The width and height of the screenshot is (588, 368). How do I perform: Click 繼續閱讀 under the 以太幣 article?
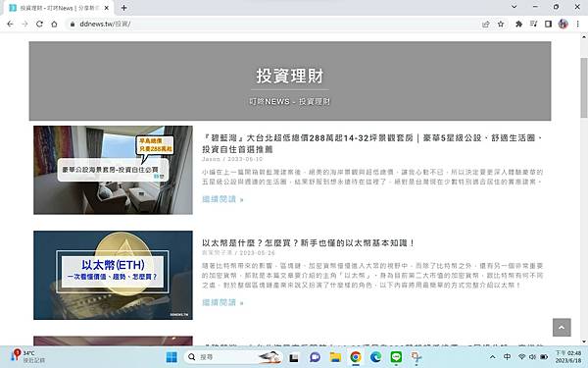[x=222, y=302]
